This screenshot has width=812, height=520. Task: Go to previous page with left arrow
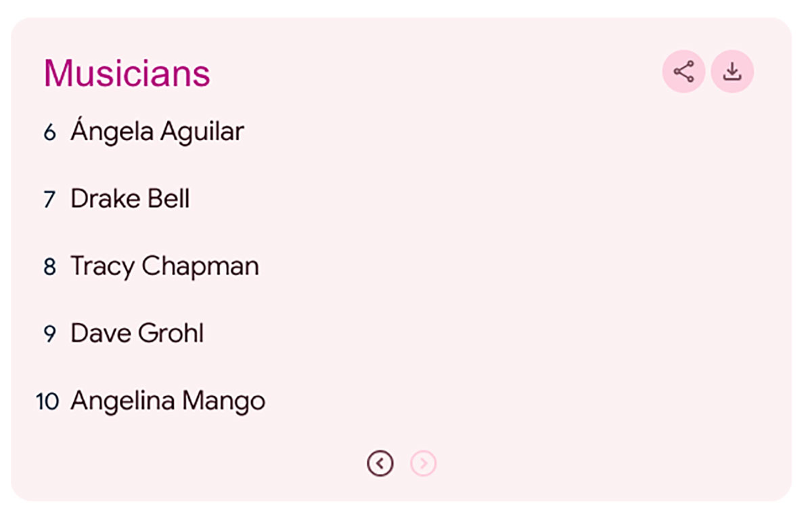380,464
